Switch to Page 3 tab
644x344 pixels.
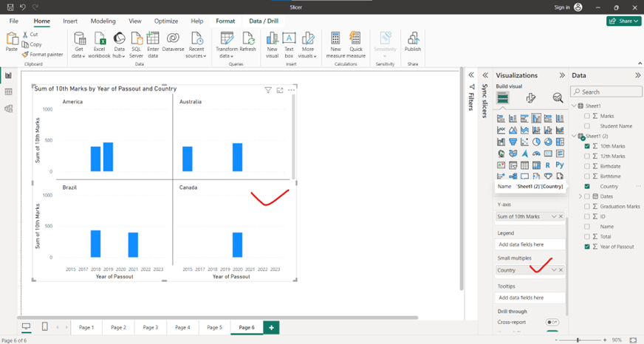click(x=150, y=327)
